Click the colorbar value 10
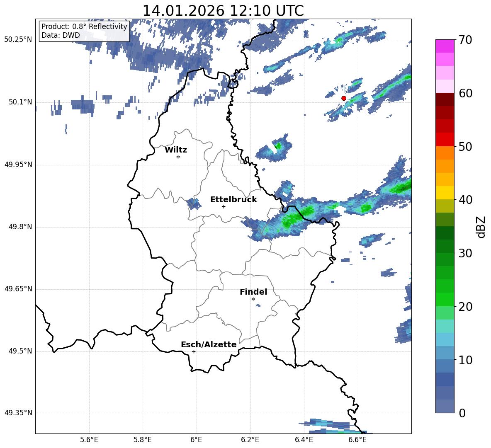 465,360
